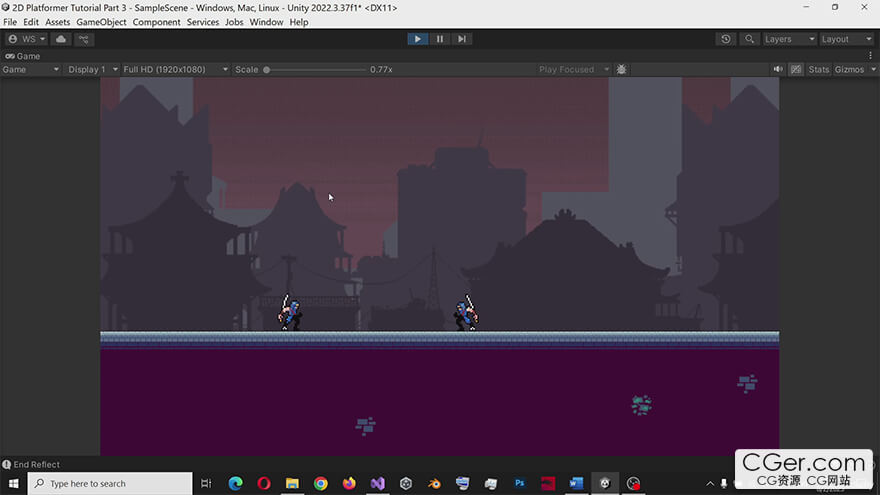Open Unity Cloud services icon
This screenshot has width=880, height=495.
tap(62, 39)
